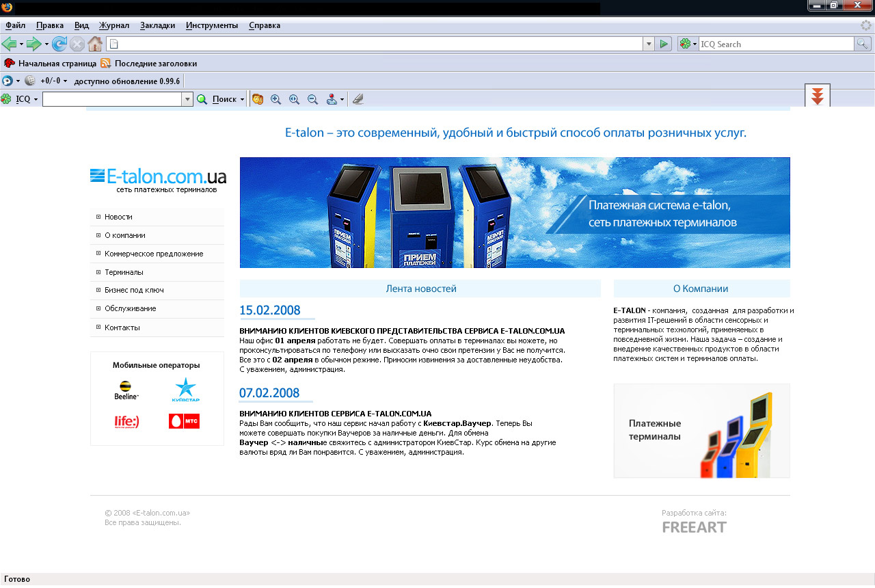Click the 15.02.2008 news date heading
Image resolution: width=875 pixels, height=588 pixels.
click(x=270, y=310)
